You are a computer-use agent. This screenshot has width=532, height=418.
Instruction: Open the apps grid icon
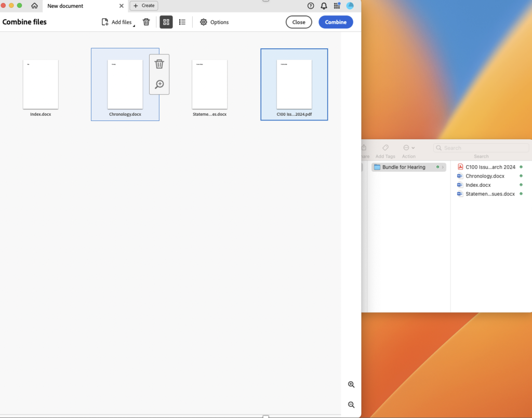point(337,6)
